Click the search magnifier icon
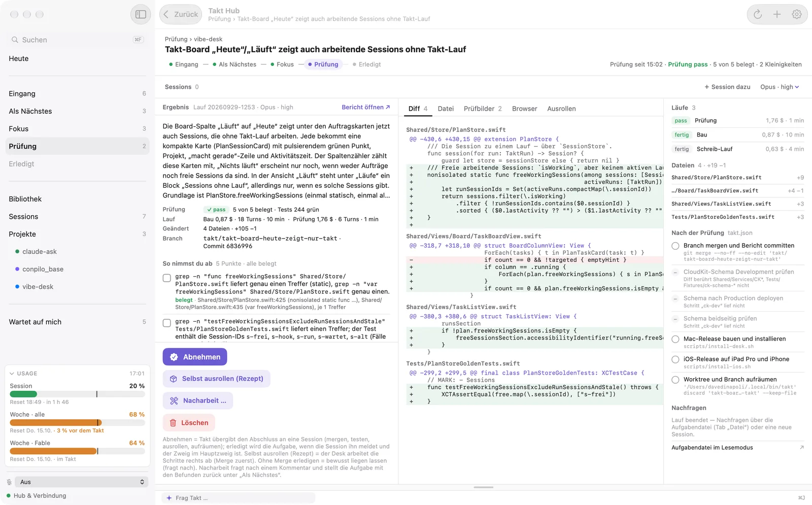The image size is (812, 505). click(15, 40)
